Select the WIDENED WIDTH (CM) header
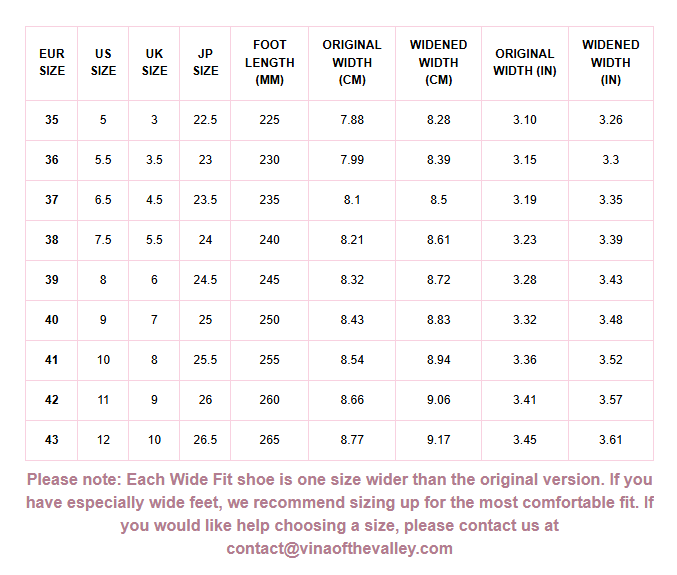 438,62
